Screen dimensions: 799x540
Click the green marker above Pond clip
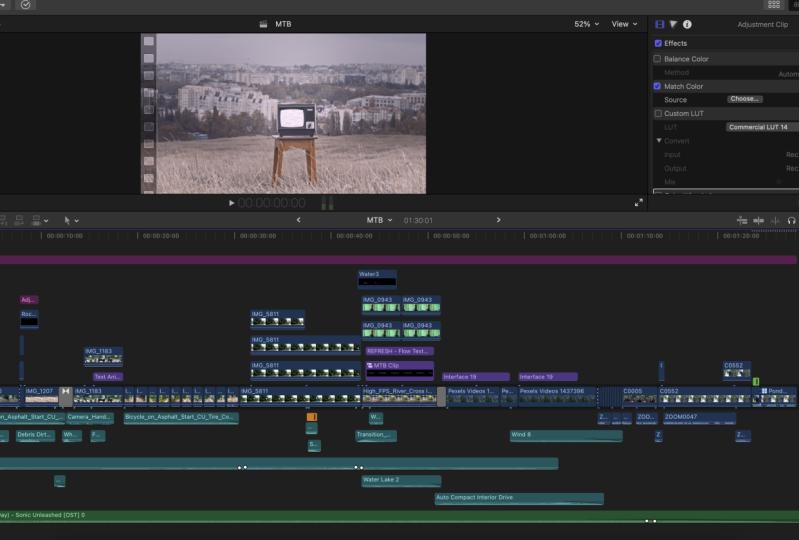point(756,381)
